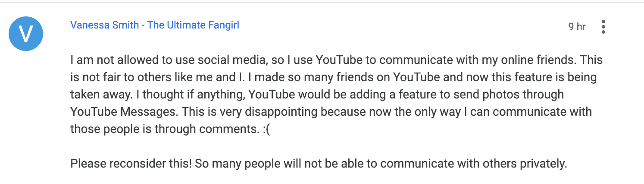Click the words 'social media' in comment

coord(241,60)
